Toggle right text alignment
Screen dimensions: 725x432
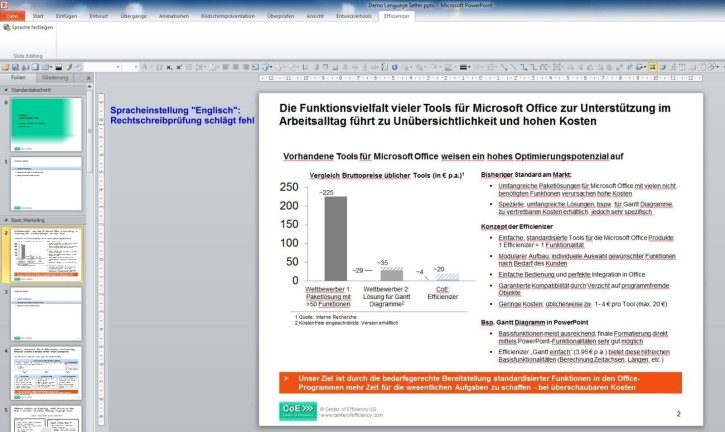coord(246,67)
